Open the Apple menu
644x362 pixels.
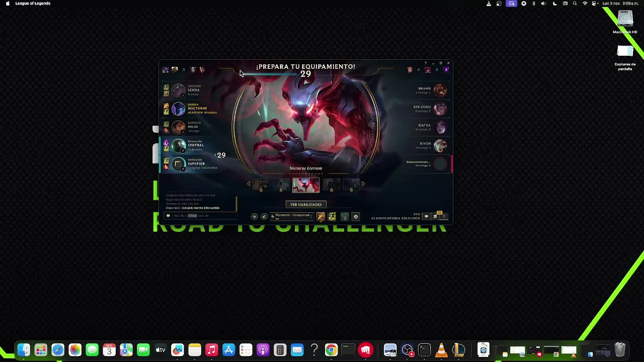point(8,4)
